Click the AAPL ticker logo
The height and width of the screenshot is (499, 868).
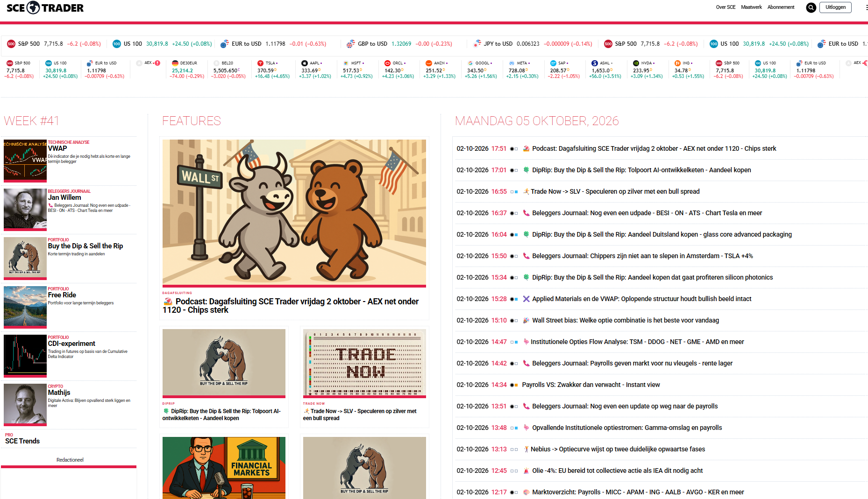click(x=305, y=63)
